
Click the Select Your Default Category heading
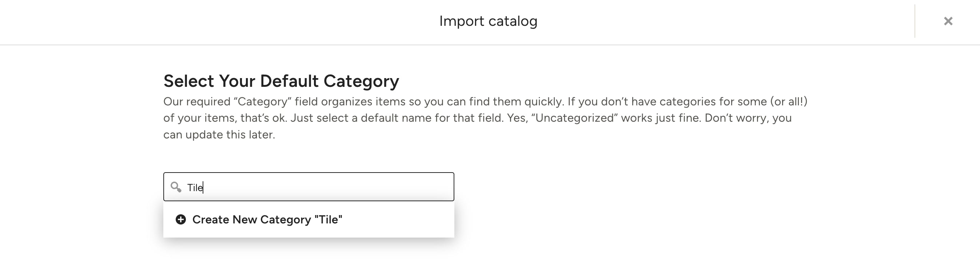pyautogui.click(x=281, y=80)
